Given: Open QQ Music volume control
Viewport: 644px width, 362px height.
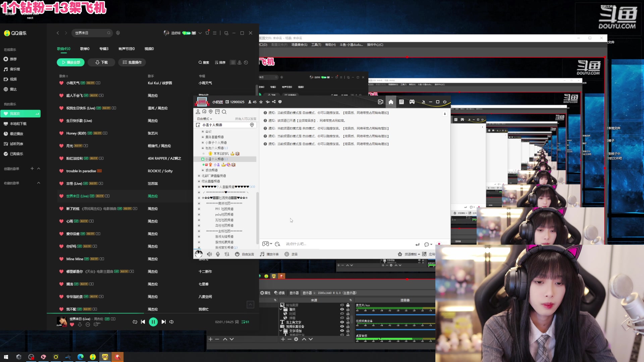Looking at the screenshot, I should 171,322.
